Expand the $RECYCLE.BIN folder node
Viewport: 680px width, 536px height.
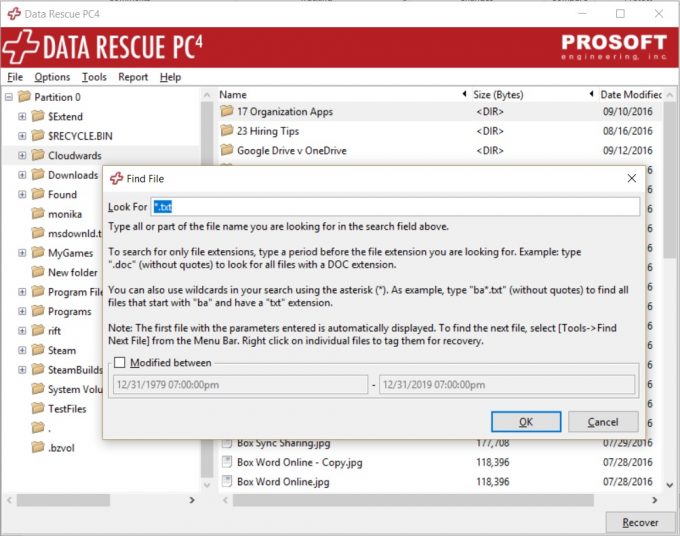click(x=22, y=136)
